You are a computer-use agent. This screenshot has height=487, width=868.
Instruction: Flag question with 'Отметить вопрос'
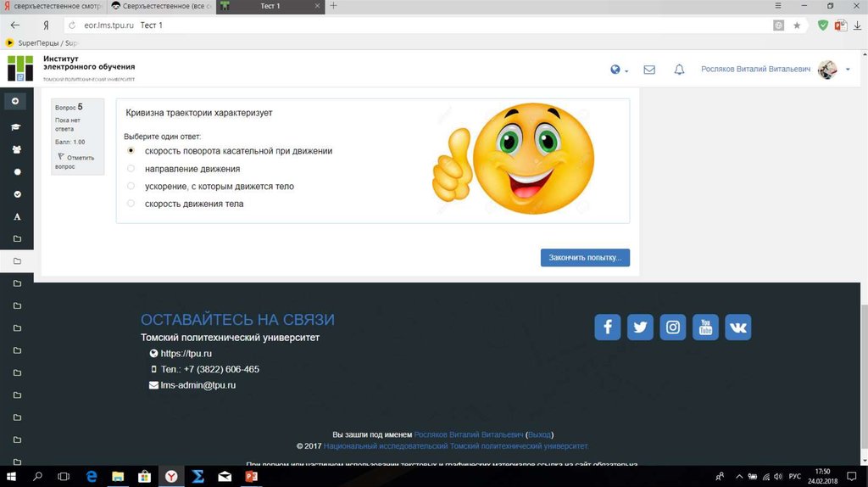75,162
